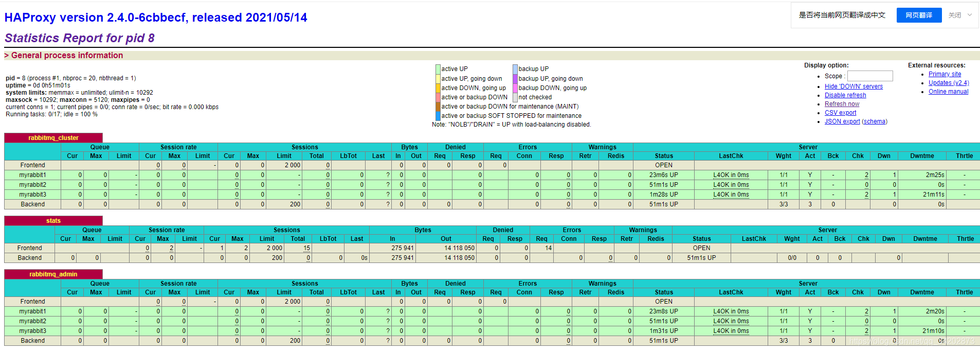
Task: Click the LastChk column header in rabbitmq_cluster
Action: click(731, 156)
